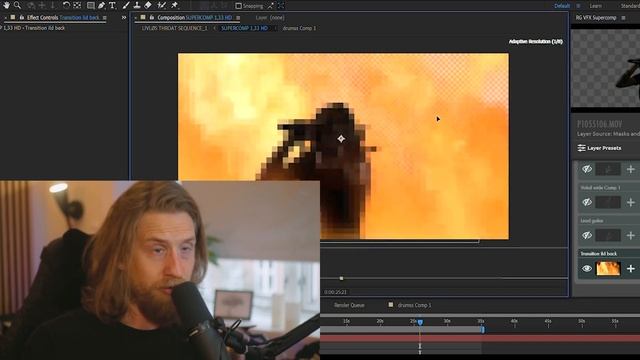Select the Roto Brush tool

pos(162,5)
